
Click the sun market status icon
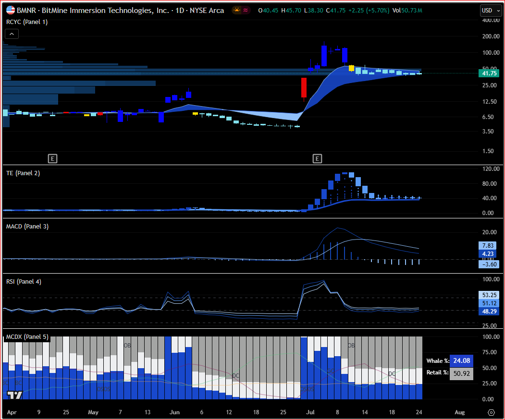point(237,10)
